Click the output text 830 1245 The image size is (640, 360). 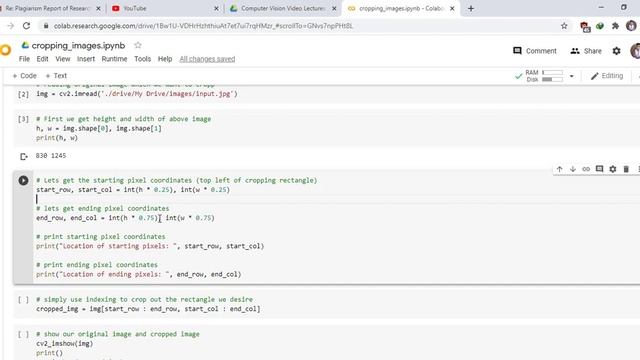pos(51,156)
